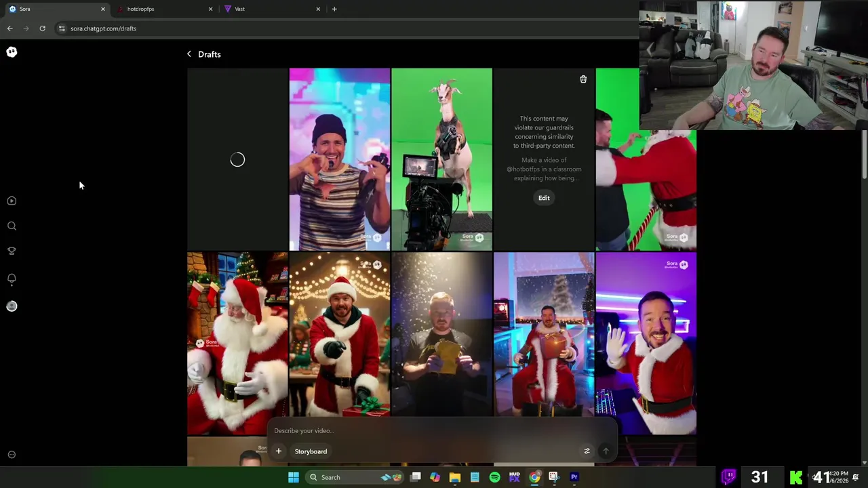Click the Chrome icon in the taskbar

(x=534, y=477)
